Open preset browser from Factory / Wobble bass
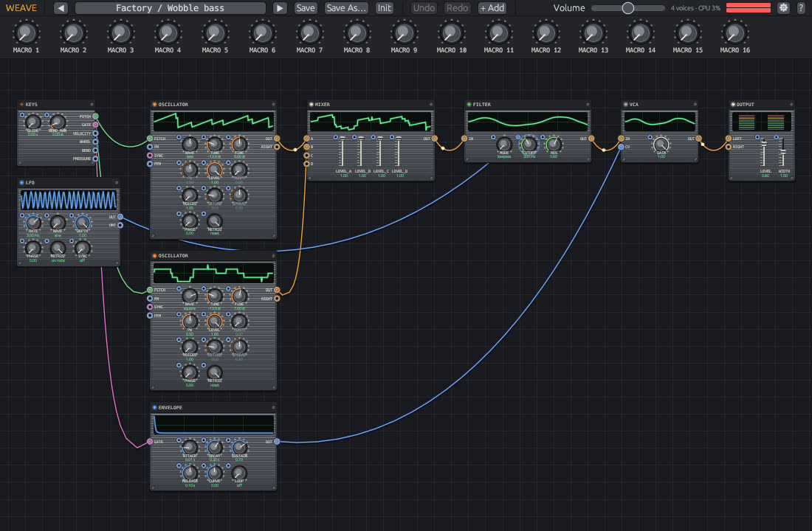812x531 pixels. pos(171,8)
